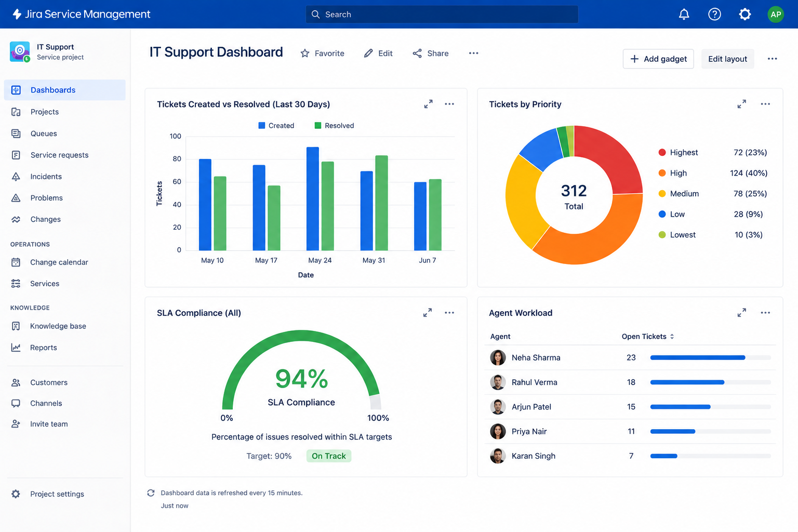Click the Highest priority red legend dot
Screen dimensions: 798x532
pyautogui.click(x=662, y=152)
